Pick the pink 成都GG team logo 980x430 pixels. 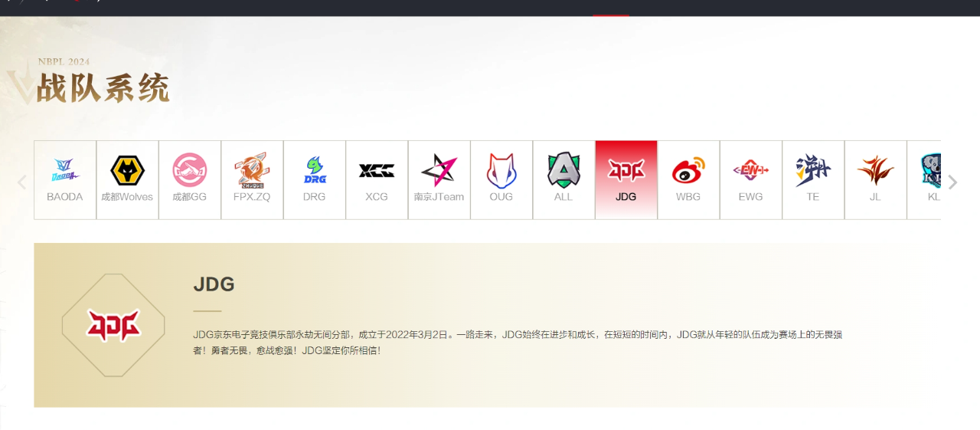pos(190,170)
